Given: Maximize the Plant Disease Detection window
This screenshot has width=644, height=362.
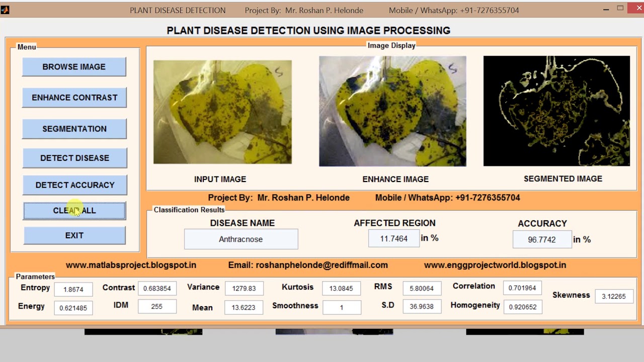Looking at the screenshot, I should point(620,8).
